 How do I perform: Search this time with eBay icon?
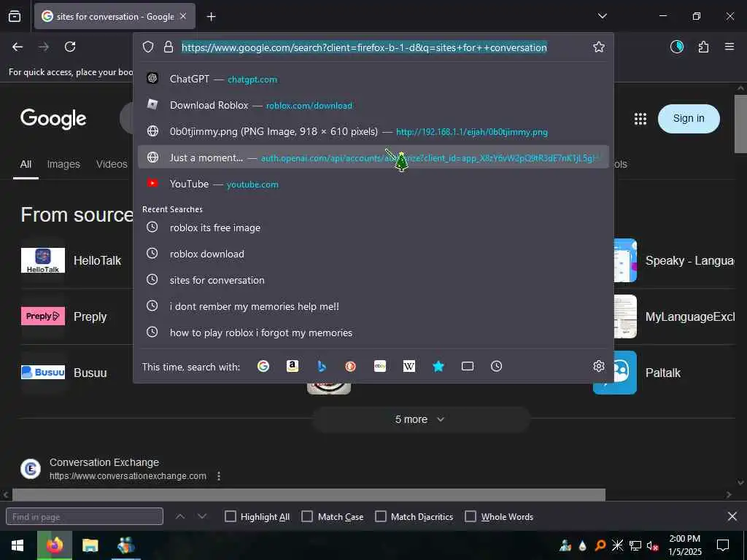pyautogui.click(x=379, y=366)
